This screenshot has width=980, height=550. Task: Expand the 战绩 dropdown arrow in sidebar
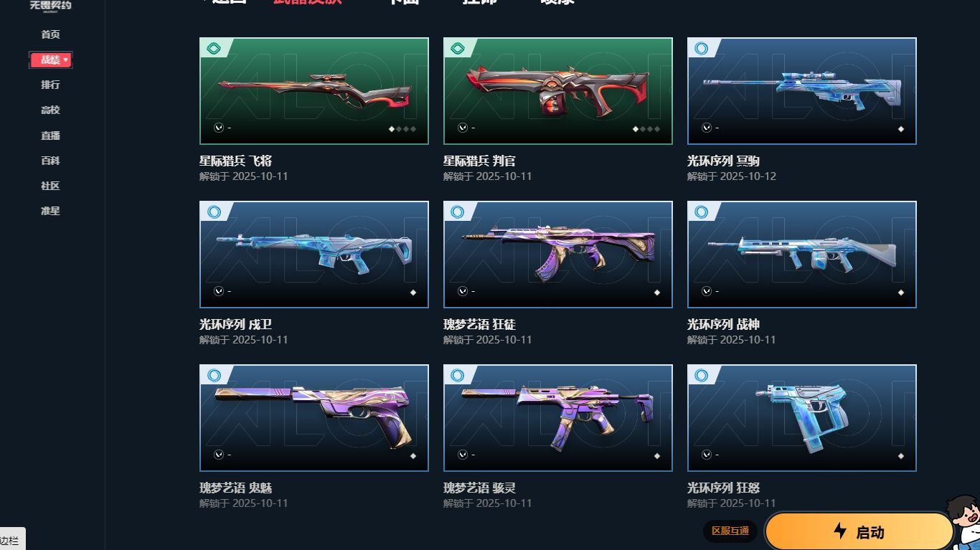(x=66, y=60)
